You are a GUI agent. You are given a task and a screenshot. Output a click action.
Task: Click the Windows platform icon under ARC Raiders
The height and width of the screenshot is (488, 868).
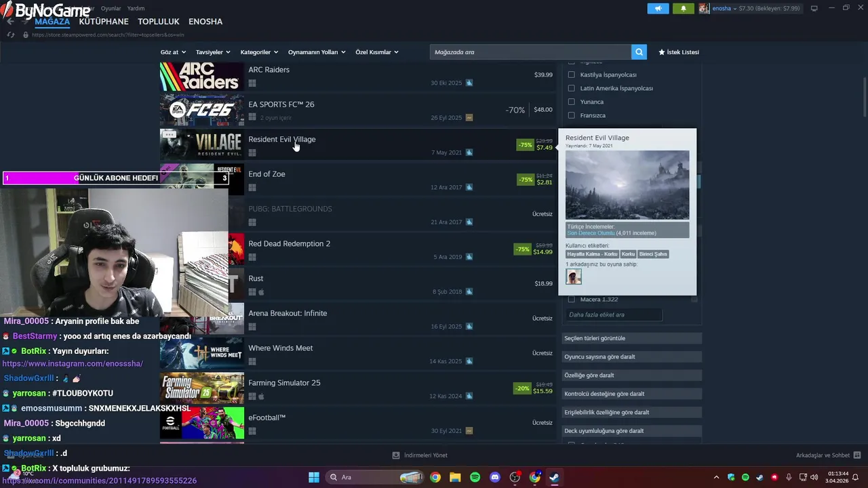point(252,83)
